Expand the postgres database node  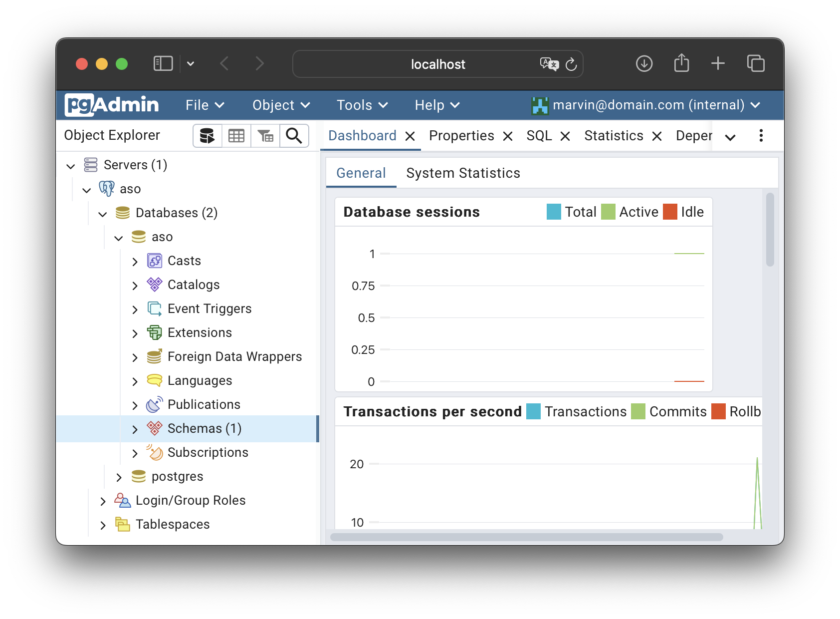tap(119, 477)
